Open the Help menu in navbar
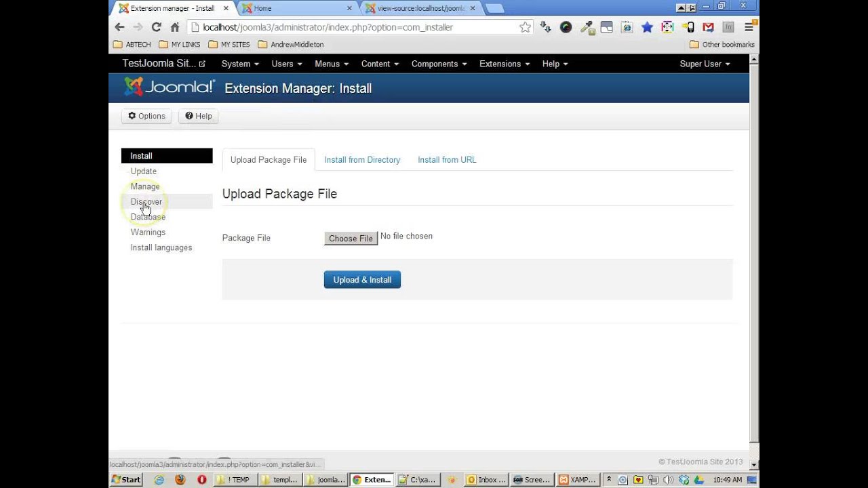 point(555,64)
